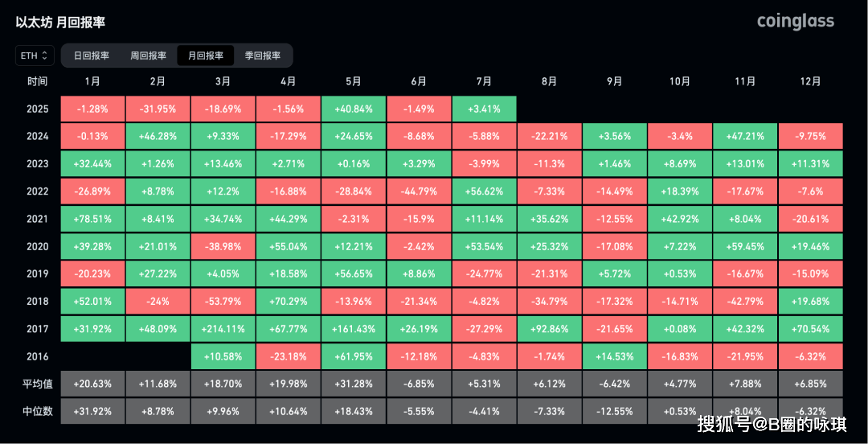868x444 pixels.
Task: Click the 12月 column header
Action: click(x=811, y=81)
